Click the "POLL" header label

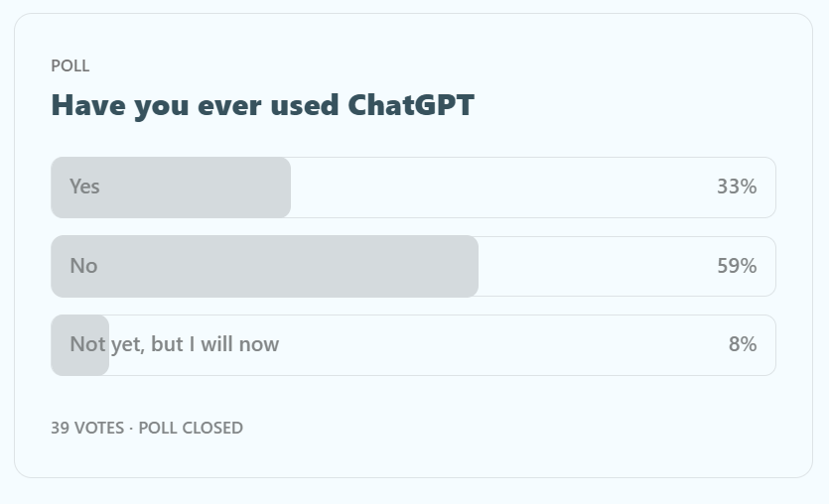click(70, 65)
